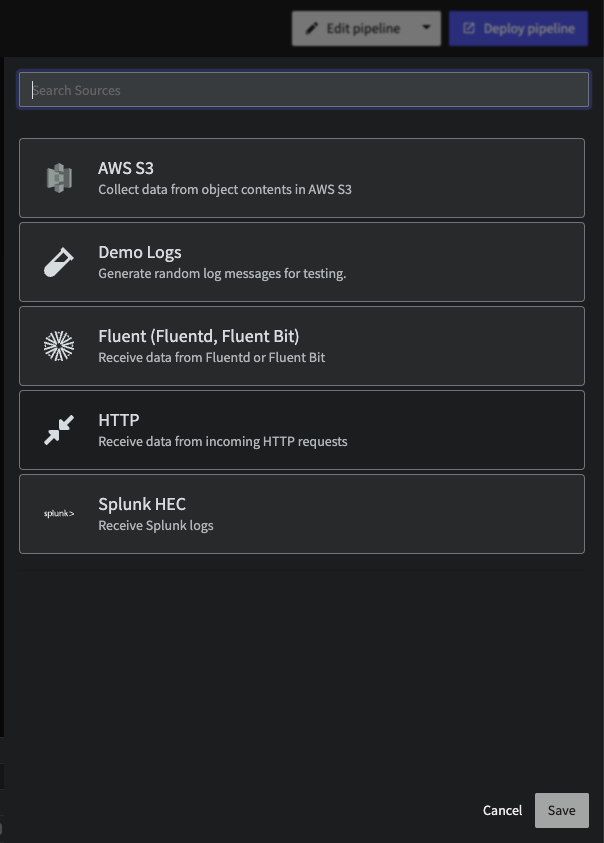
Task: Focus the Search Sources field
Action: [x=304, y=90]
